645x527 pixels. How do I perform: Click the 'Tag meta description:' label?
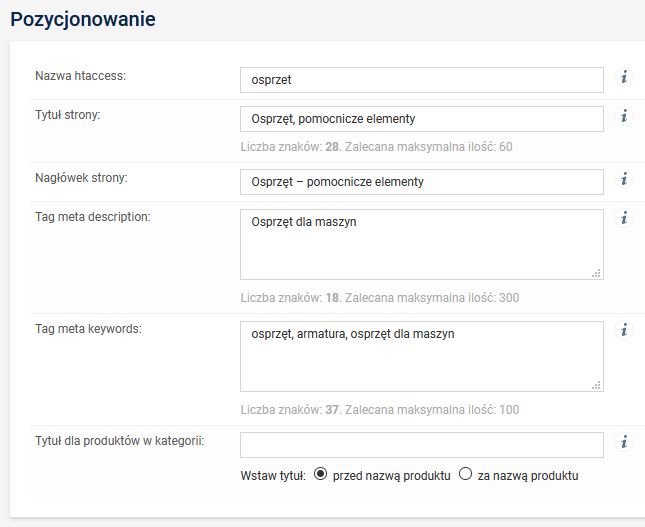tap(92, 217)
